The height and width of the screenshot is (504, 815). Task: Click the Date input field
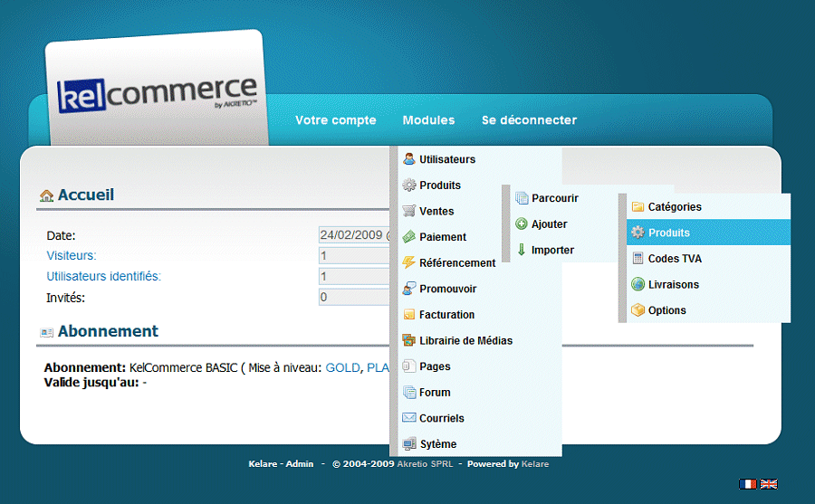click(x=355, y=235)
